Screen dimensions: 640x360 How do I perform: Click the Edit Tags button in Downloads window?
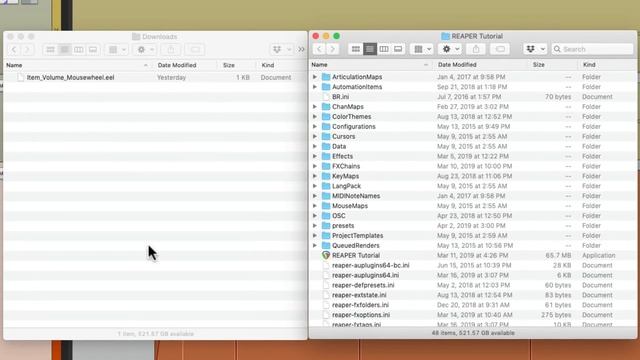tap(195, 50)
